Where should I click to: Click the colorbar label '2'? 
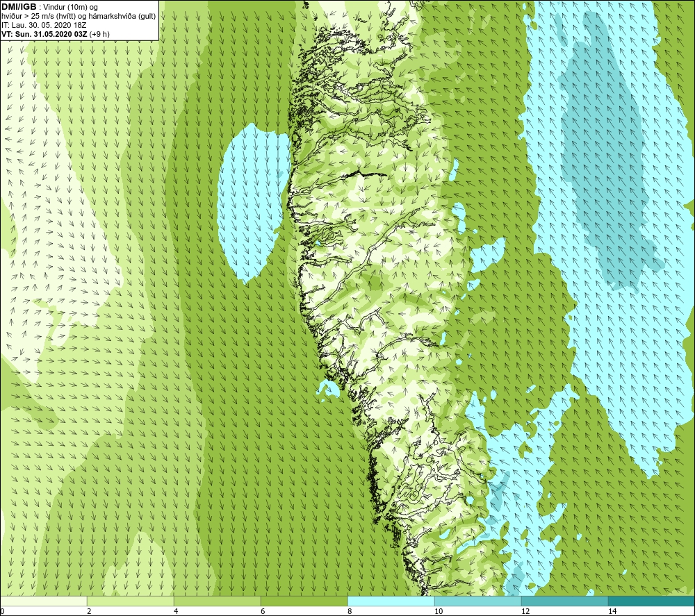(x=89, y=611)
